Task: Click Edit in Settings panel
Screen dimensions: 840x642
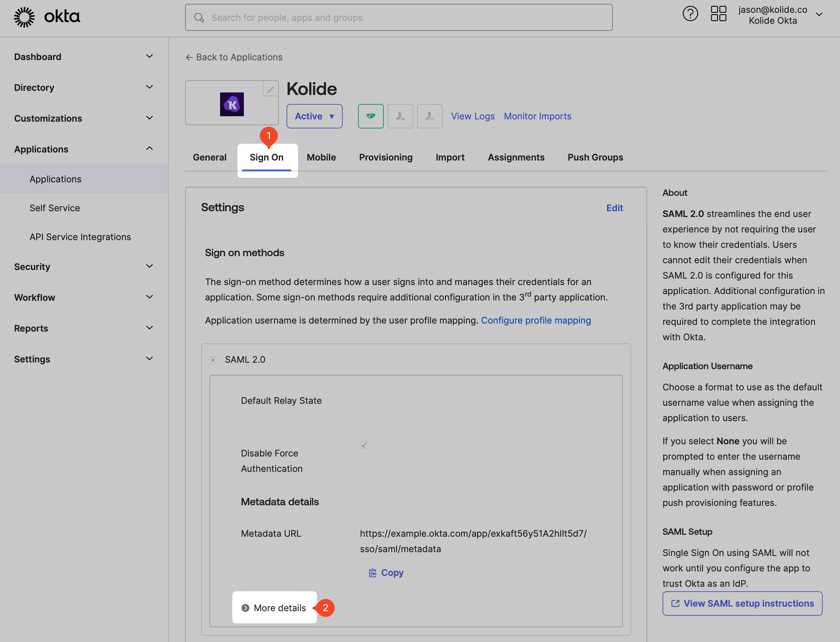Action: tap(615, 208)
